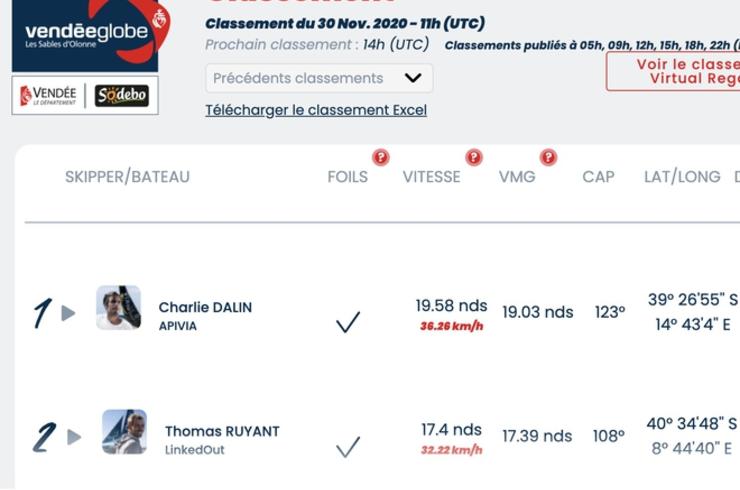
Task: Sort by the VITESSE column header
Action: point(431,177)
